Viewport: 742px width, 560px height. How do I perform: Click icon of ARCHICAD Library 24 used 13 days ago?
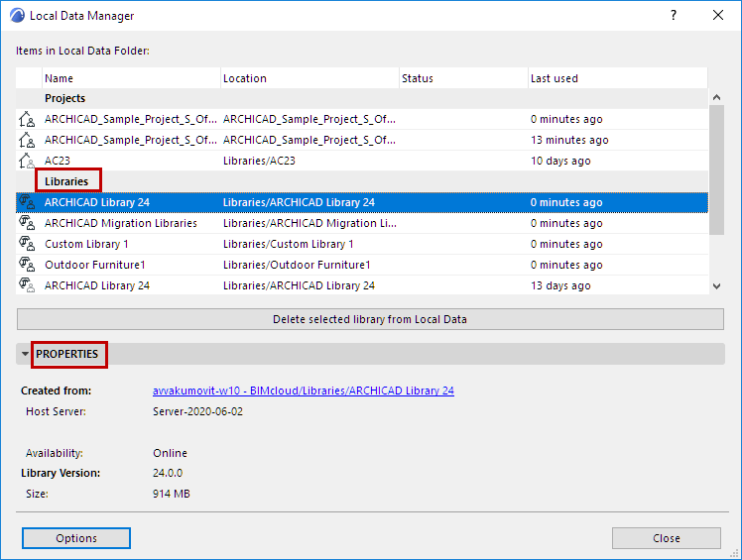(x=27, y=285)
